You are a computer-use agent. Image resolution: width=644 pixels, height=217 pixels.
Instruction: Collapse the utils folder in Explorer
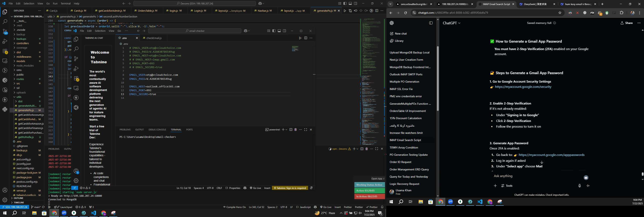[x=27, y=97]
